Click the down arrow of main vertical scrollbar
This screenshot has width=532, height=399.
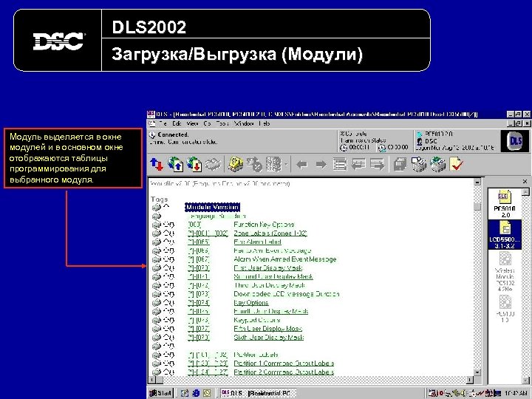click(x=477, y=372)
